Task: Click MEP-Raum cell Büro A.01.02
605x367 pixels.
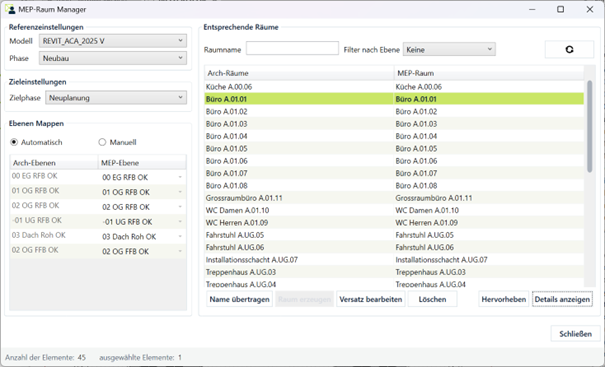Action: 488,112
